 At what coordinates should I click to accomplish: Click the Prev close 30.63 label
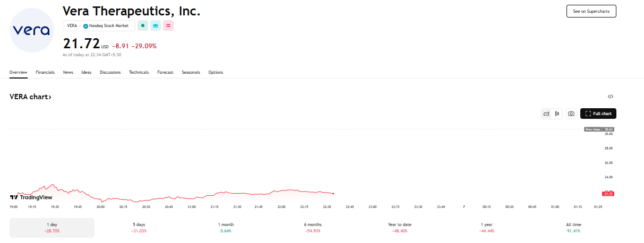[599, 129]
